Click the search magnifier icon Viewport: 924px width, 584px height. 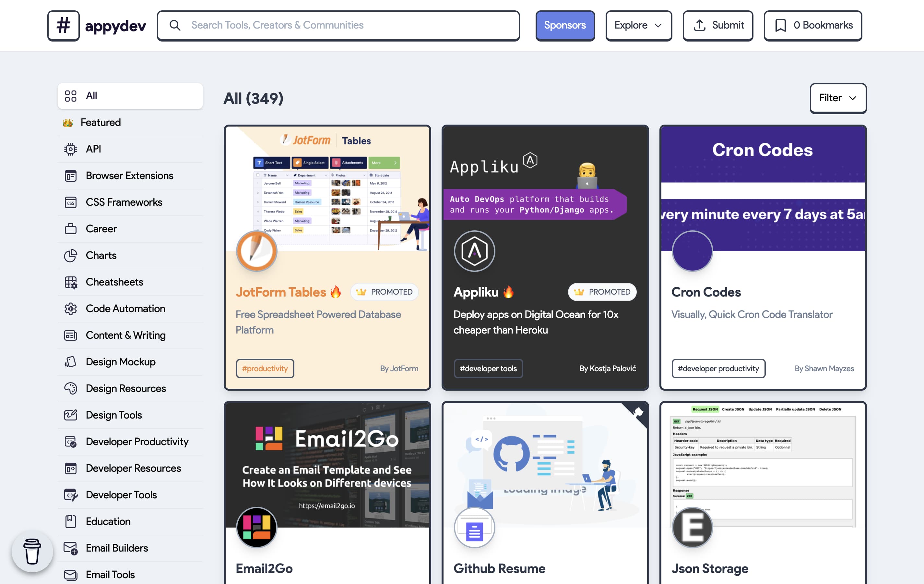pos(175,25)
